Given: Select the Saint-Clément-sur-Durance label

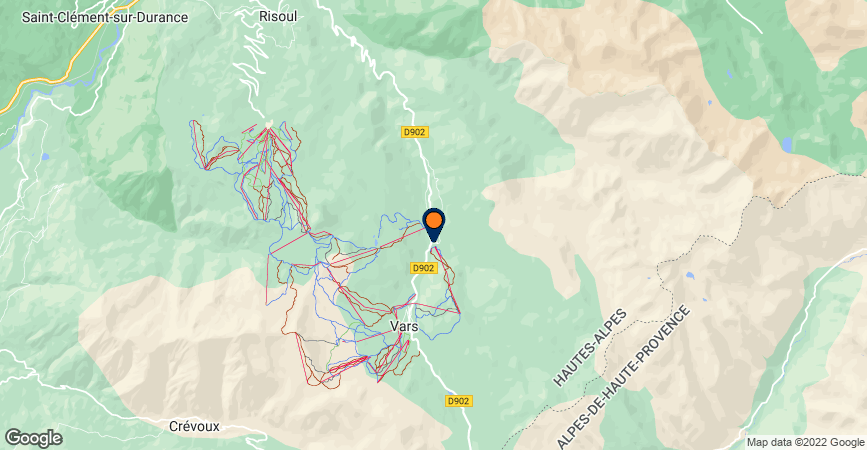Looking at the screenshot, I should [x=105, y=17].
